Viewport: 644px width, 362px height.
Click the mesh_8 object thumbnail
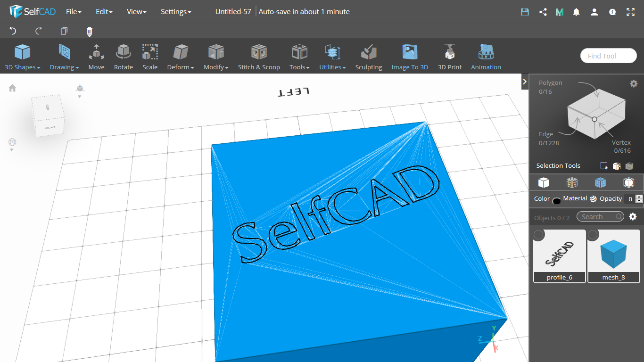pos(614,256)
